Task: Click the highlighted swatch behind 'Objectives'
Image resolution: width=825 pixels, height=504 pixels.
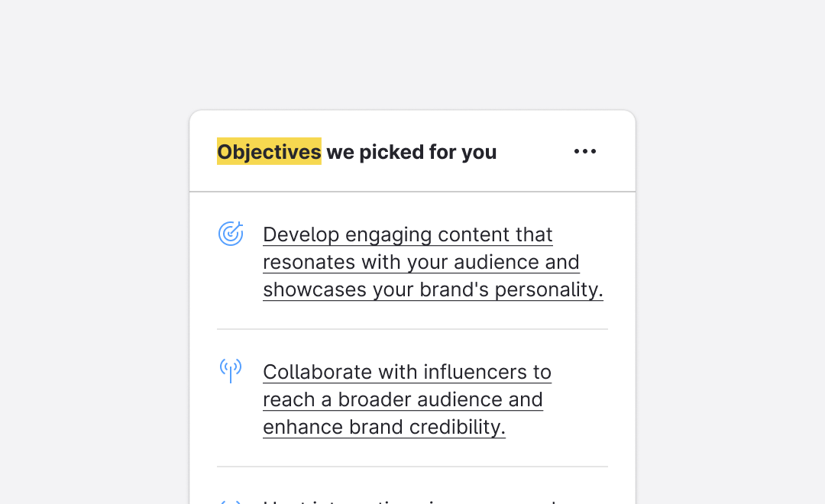Action: (x=269, y=152)
